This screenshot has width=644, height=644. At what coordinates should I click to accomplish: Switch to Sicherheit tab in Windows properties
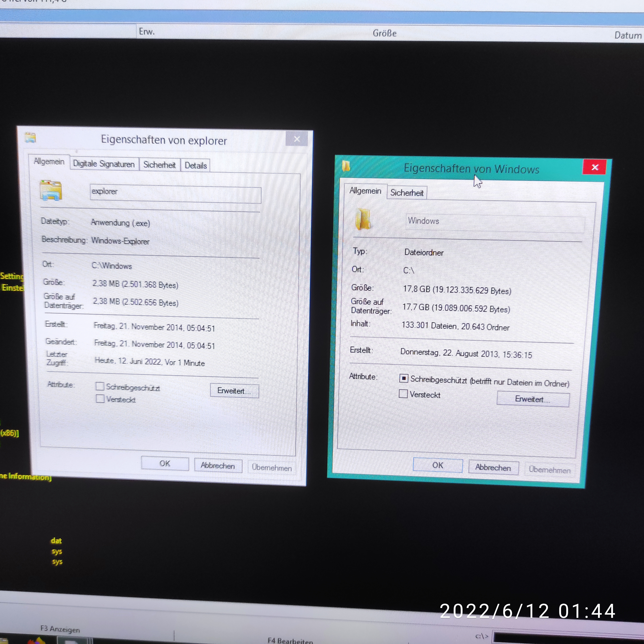coord(407,193)
